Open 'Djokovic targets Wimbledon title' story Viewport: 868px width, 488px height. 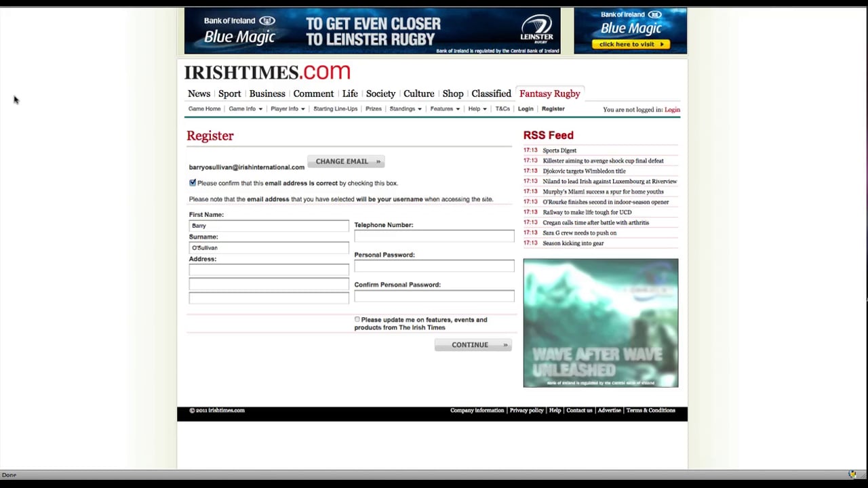click(584, 171)
